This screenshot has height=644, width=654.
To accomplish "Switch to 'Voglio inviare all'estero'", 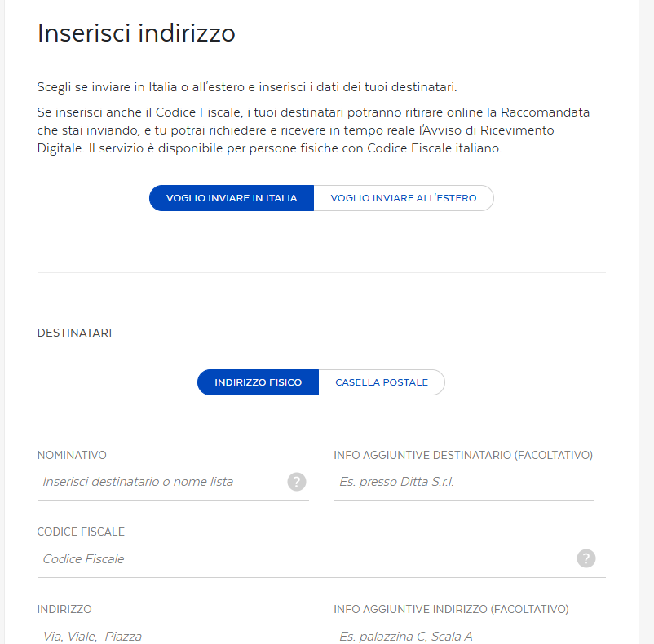I will click(x=404, y=198).
